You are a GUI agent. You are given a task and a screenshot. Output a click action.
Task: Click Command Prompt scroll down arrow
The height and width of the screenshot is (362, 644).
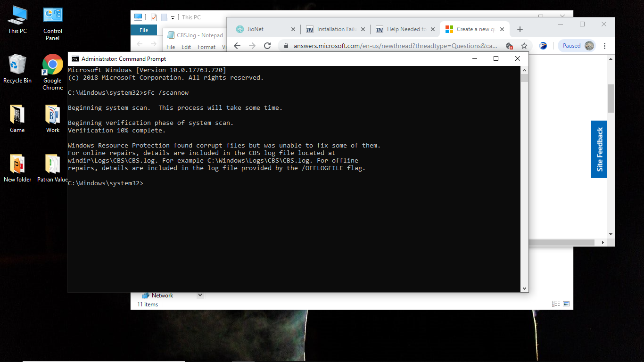click(x=524, y=288)
